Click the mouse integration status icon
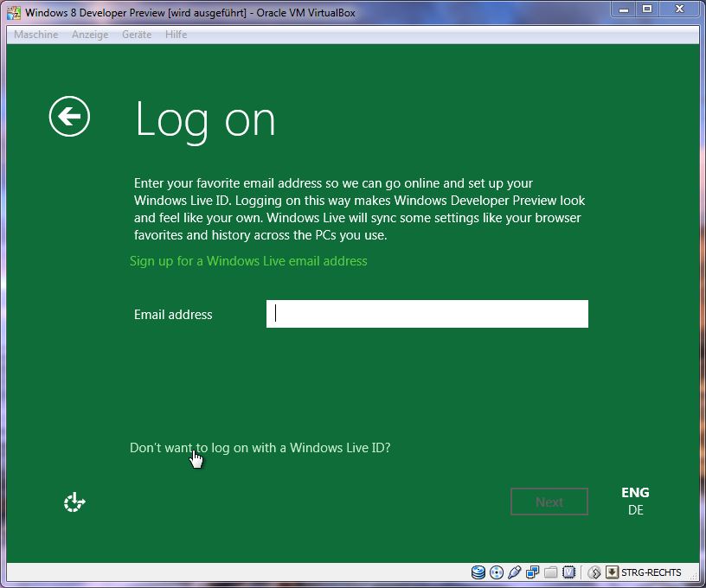706x588 pixels. pos(594,572)
